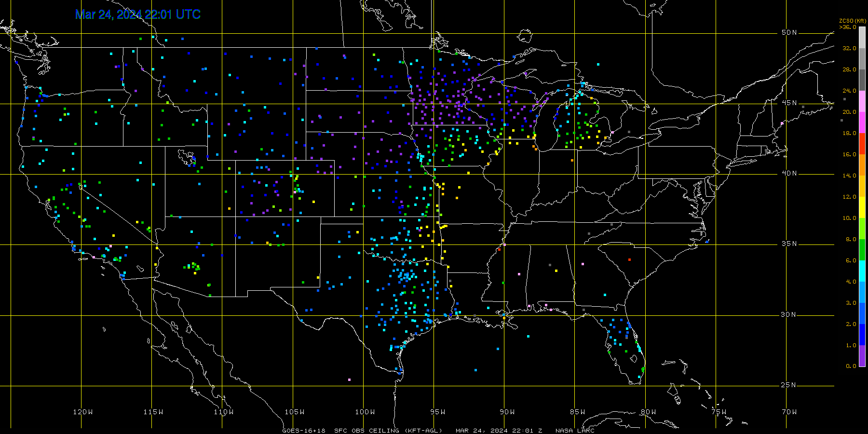Click the green 6.0–8.0 legend color segment
This screenshot has height=434, width=868.
(862, 250)
